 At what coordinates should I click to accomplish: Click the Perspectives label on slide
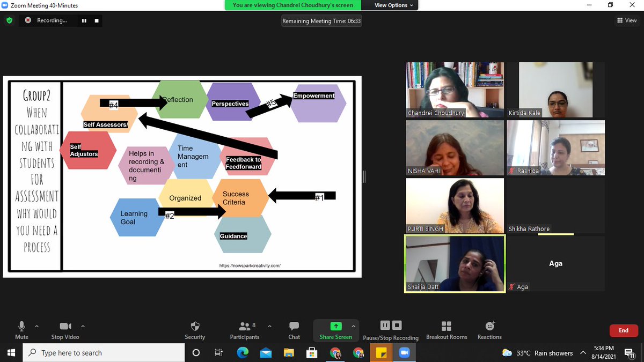click(x=230, y=104)
